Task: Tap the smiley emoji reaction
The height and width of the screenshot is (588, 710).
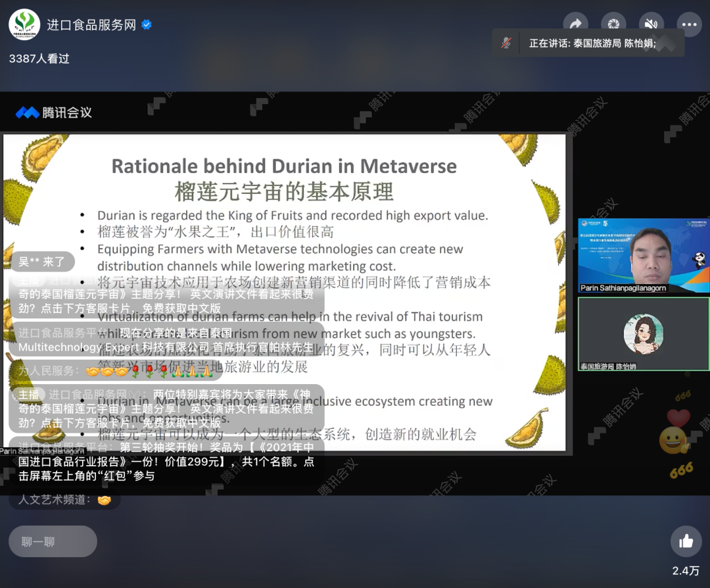Action: (x=673, y=440)
